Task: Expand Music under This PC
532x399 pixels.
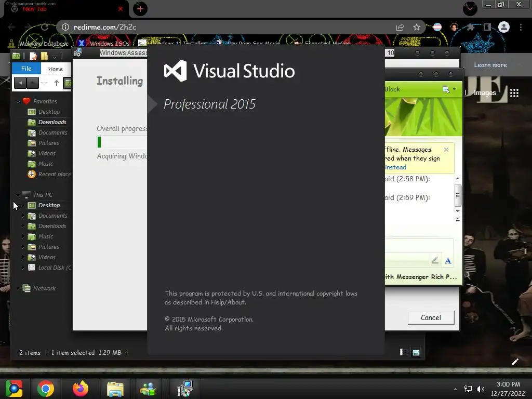Action: pyautogui.click(x=23, y=236)
